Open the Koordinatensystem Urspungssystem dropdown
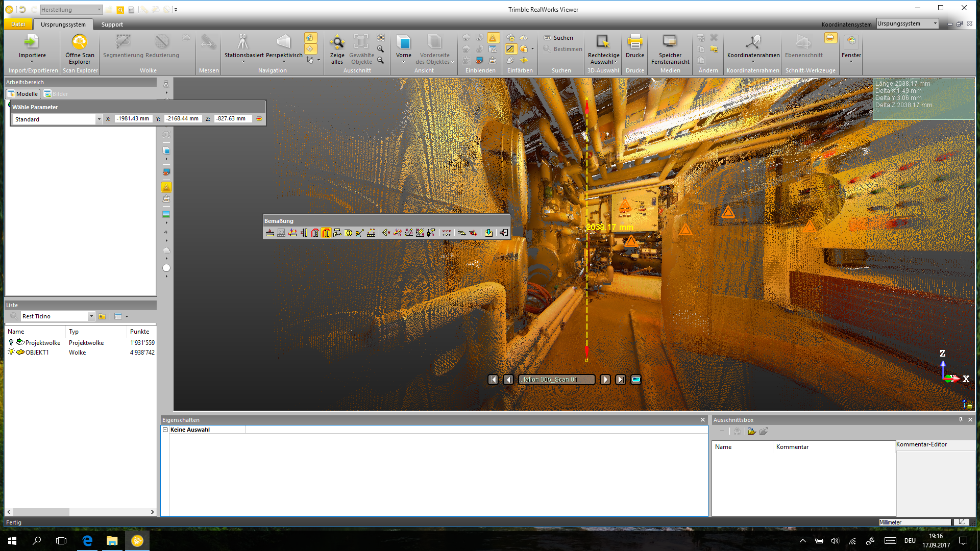The image size is (980, 551). [935, 23]
